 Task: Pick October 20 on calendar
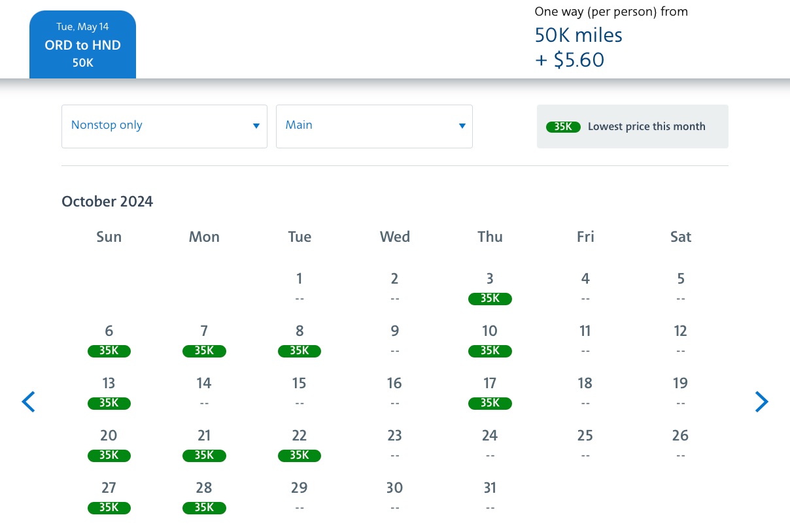(109, 445)
